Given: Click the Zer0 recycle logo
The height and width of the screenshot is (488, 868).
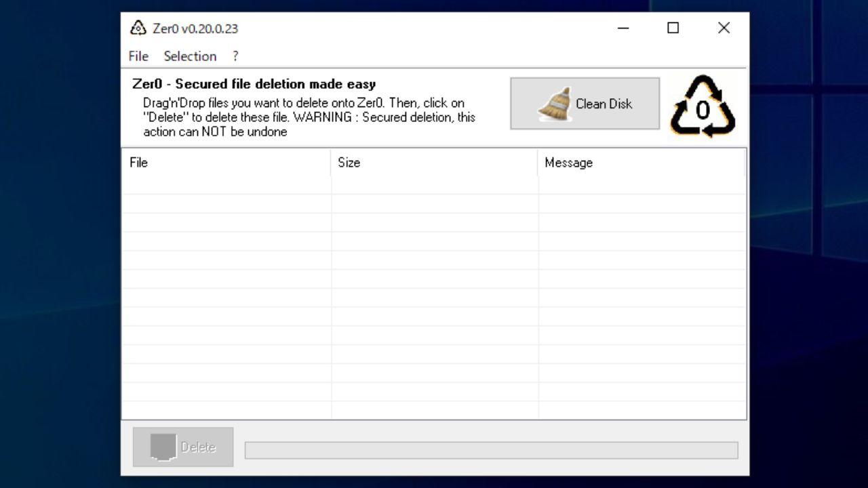Looking at the screenshot, I should click(703, 106).
